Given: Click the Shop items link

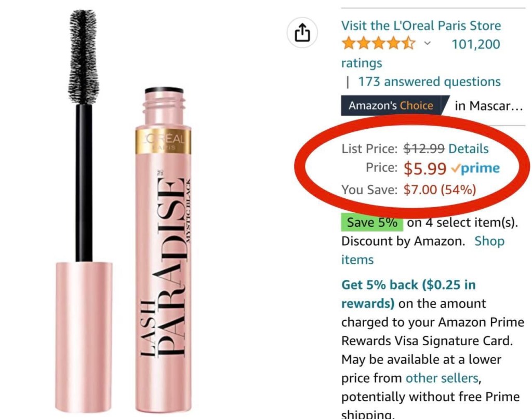Looking at the screenshot, I should coord(489,241).
